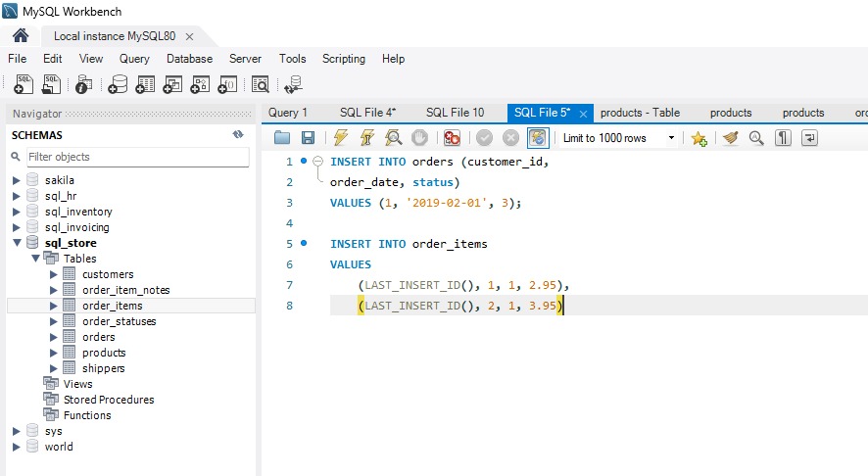Open the Query menu
868x476 pixels.
[x=134, y=59]
